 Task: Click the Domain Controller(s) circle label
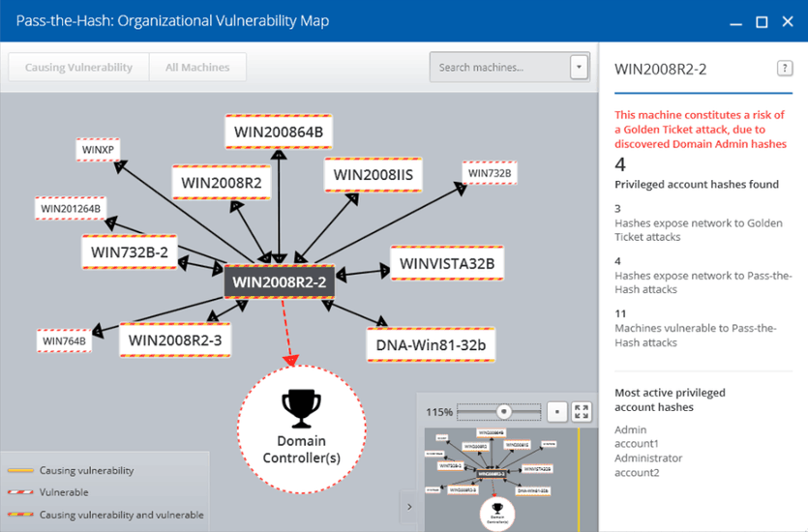[302, 449]
